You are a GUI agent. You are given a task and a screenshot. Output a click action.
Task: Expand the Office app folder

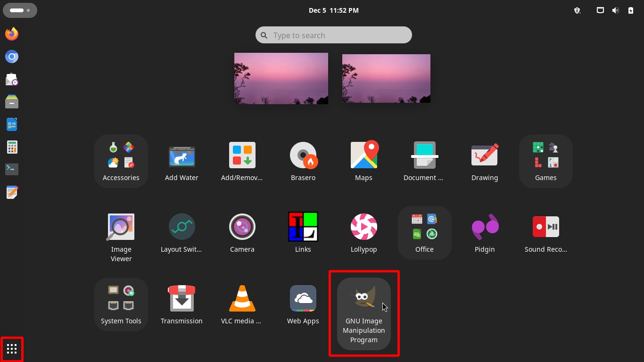(x=424, y=233)
